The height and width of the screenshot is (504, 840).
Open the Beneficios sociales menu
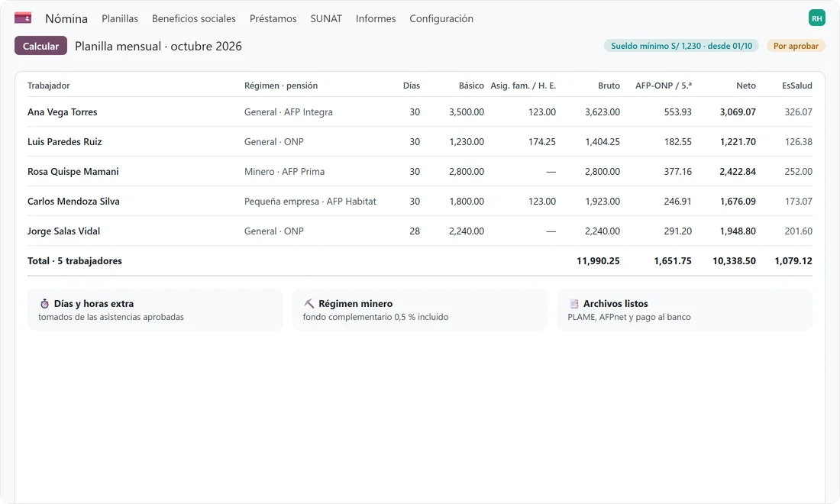(x=194, y=19)
